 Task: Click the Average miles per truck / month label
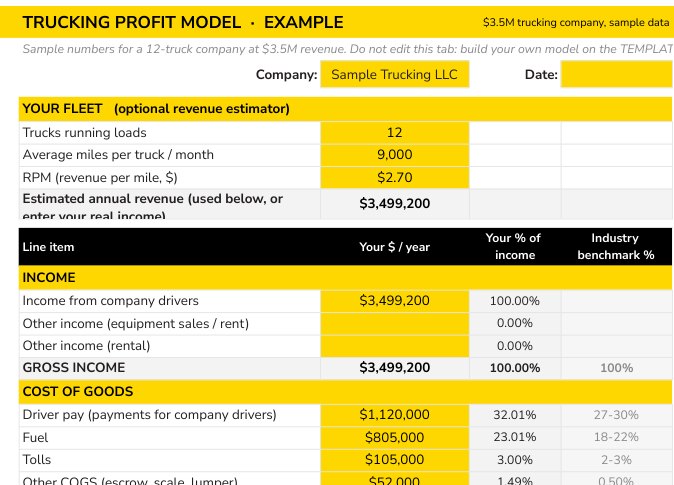[118, 155]
